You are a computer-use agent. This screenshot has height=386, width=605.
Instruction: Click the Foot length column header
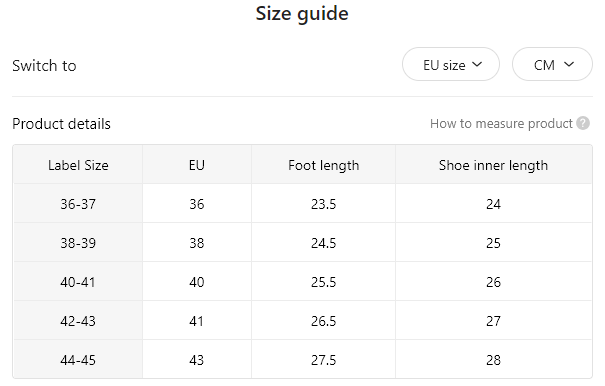323,165
